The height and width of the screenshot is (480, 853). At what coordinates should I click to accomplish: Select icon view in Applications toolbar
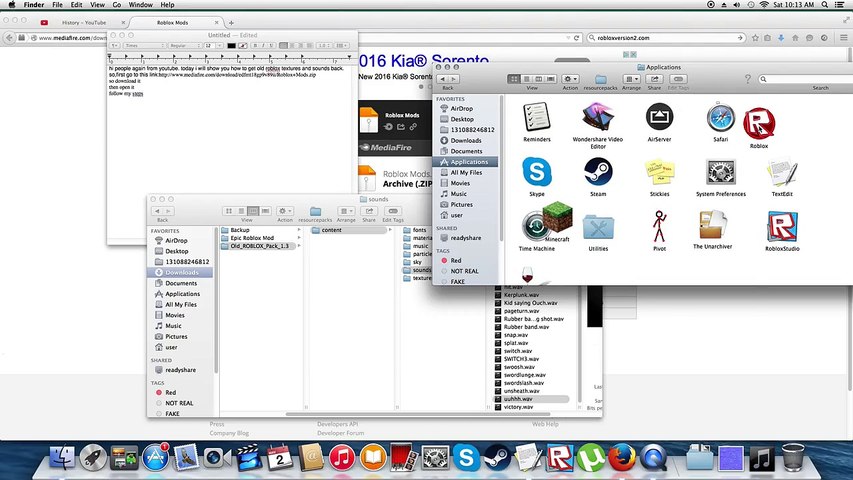[x=514, y=79]
